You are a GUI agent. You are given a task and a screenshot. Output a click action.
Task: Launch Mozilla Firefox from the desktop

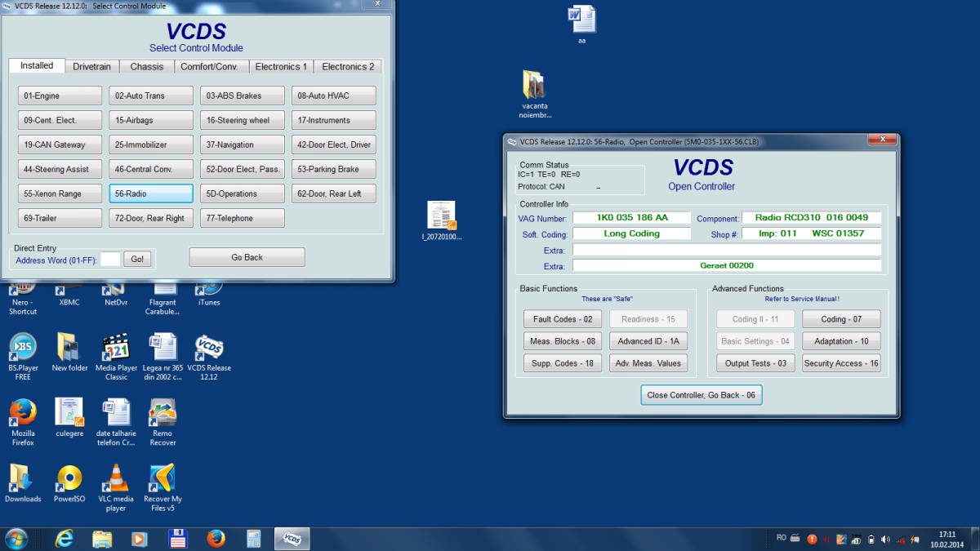click(23, 413)
